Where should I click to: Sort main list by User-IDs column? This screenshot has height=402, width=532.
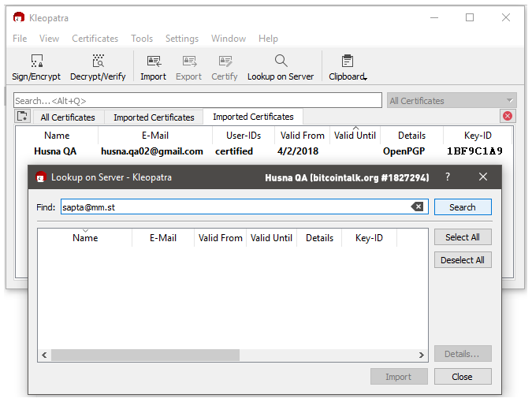(x=244, y=136)
